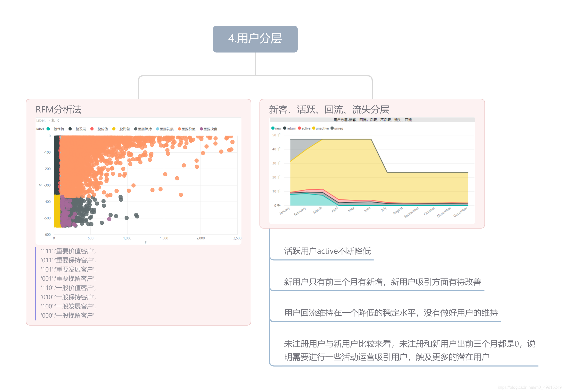Click the area chart title bar 用户分层-新客
The width and height of the screenshot is (564, 392).
click(x=372, y=120)
